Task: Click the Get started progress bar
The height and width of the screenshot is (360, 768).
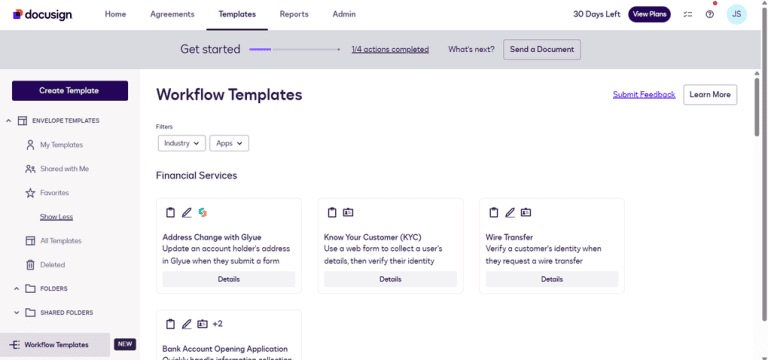Action: click(x=294, y=49)
